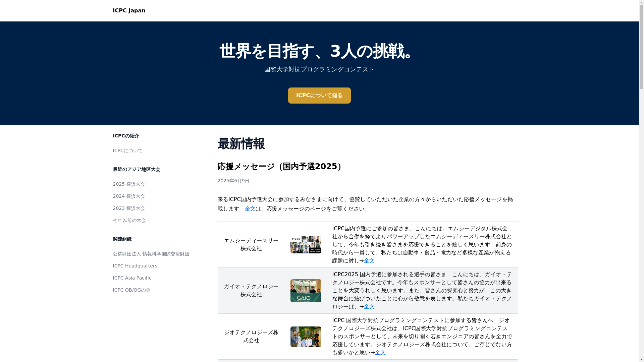The width and height of the screenshot is (644, 362).
Task: Open the 2024 横浜大会 link
Action: point(129,196)
